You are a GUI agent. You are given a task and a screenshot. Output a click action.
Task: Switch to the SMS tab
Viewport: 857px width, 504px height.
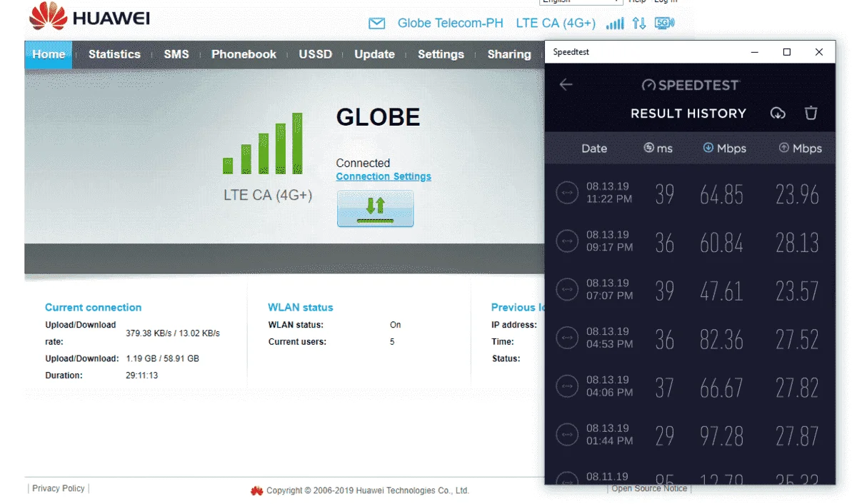[x=176, y=54]
